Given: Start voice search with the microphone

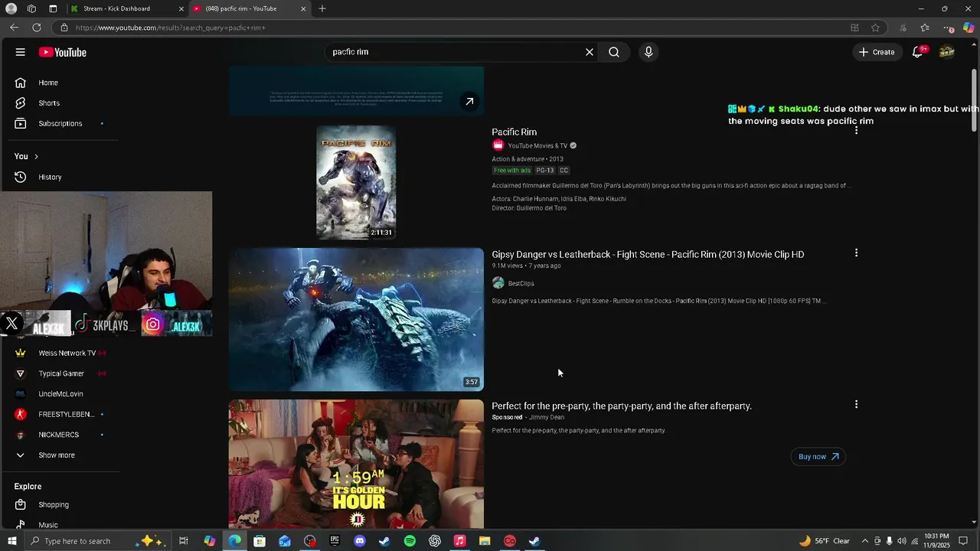Looking at the screenshot, I should 648,52.
